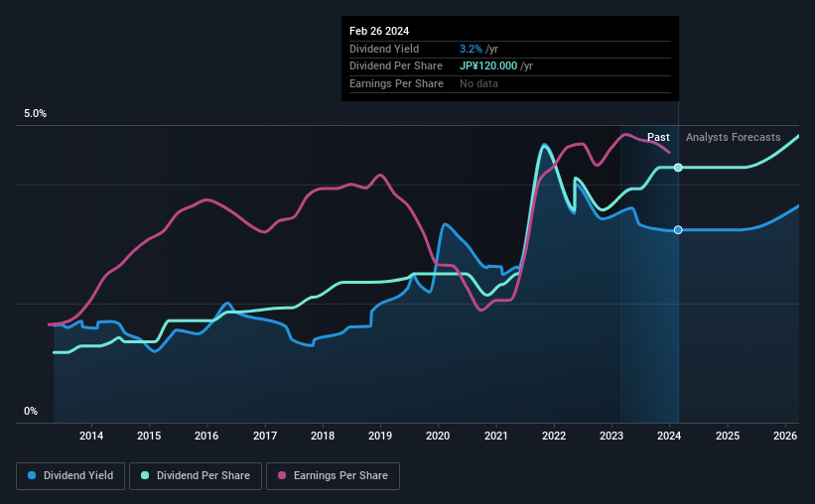Click the 3.2% dividend yield value
Image resolution: width=815 pixels, height=504 pixels.
coord(471,49)
